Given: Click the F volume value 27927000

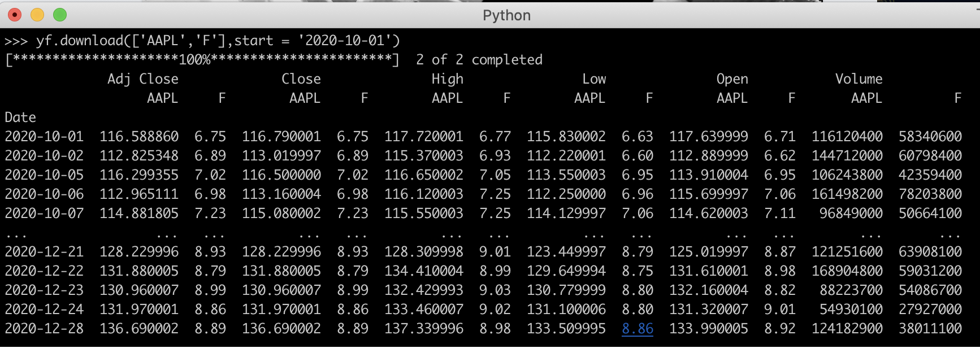Looking at the screenshot, I should point(930,310).
